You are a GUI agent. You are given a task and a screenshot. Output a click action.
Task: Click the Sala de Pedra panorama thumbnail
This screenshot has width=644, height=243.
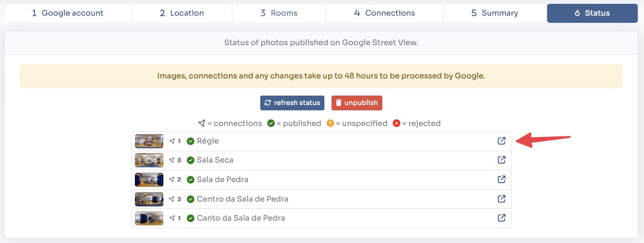149,180
